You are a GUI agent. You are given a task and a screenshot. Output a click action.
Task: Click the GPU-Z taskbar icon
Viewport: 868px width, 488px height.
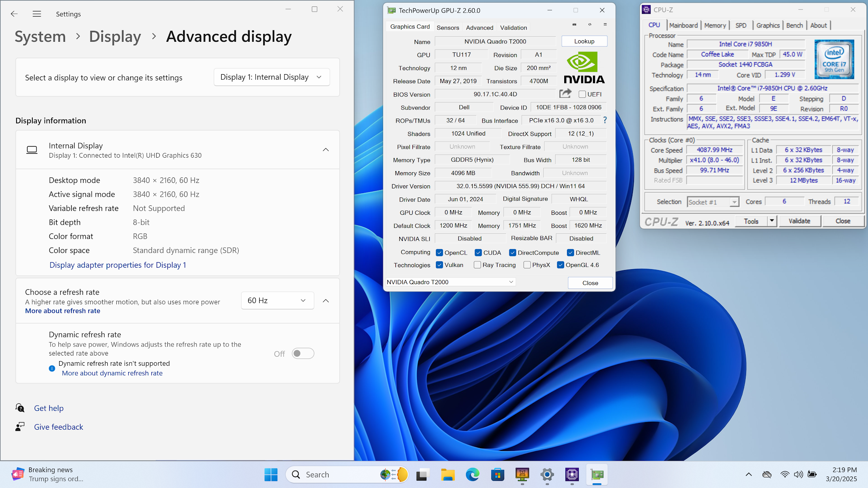(x=597, y=475)
